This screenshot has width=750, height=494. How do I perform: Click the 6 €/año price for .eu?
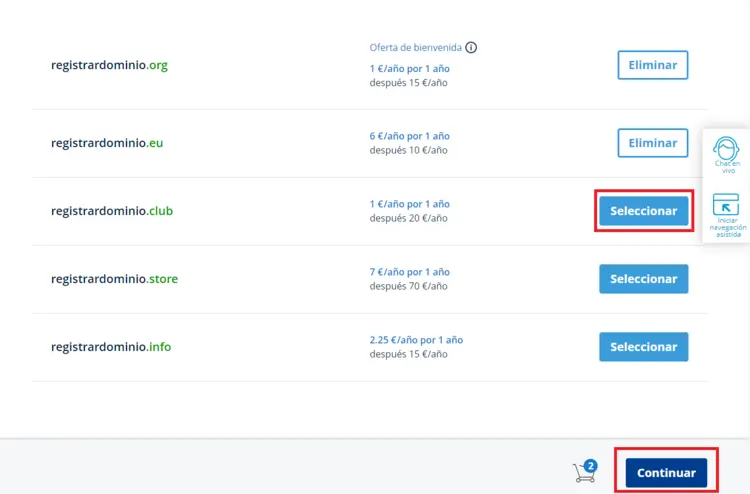click(x=409, y=136)
